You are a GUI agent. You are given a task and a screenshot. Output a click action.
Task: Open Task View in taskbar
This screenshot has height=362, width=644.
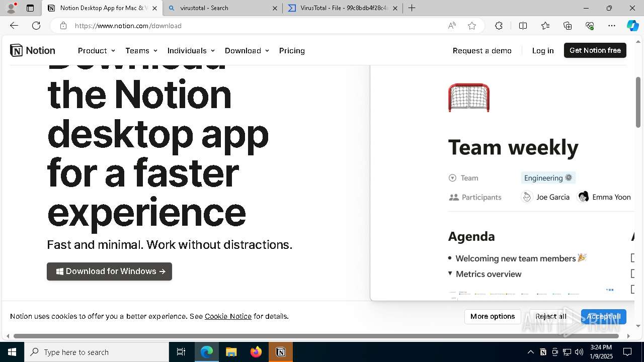[x=181, y=352]
